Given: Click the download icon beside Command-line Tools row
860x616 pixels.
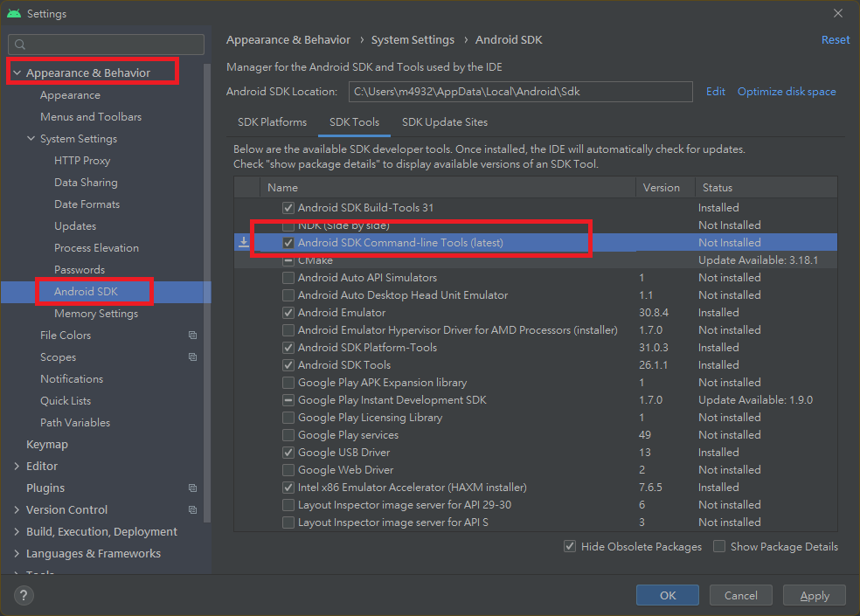Looking at the screenshot, I should (x=244, y=242).
